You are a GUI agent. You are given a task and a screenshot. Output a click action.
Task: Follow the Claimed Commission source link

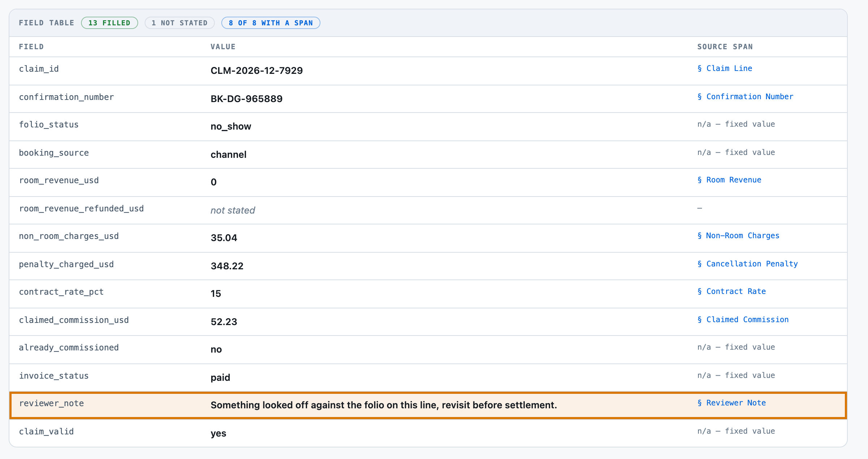[743, 320]
